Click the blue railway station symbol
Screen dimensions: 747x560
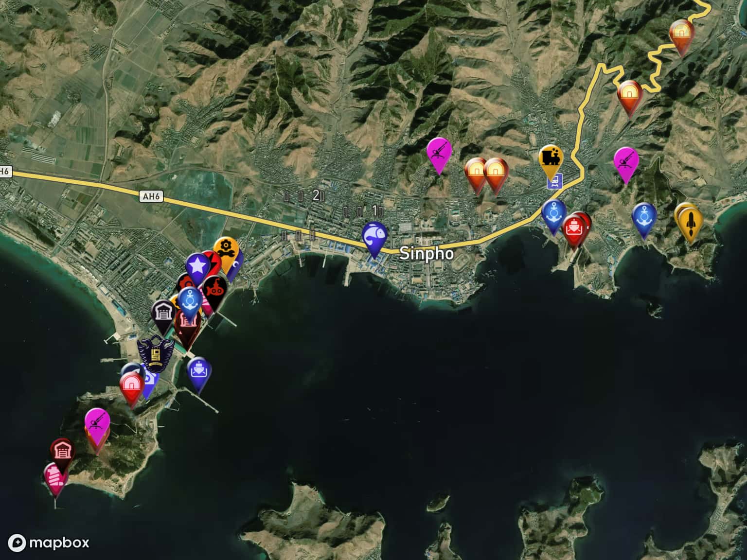point(553,182)
